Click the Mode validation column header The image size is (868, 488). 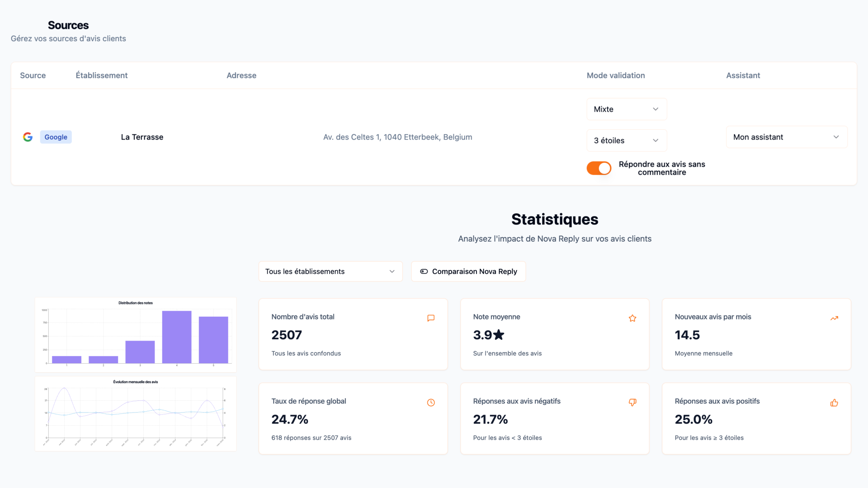tap(615, 75)
